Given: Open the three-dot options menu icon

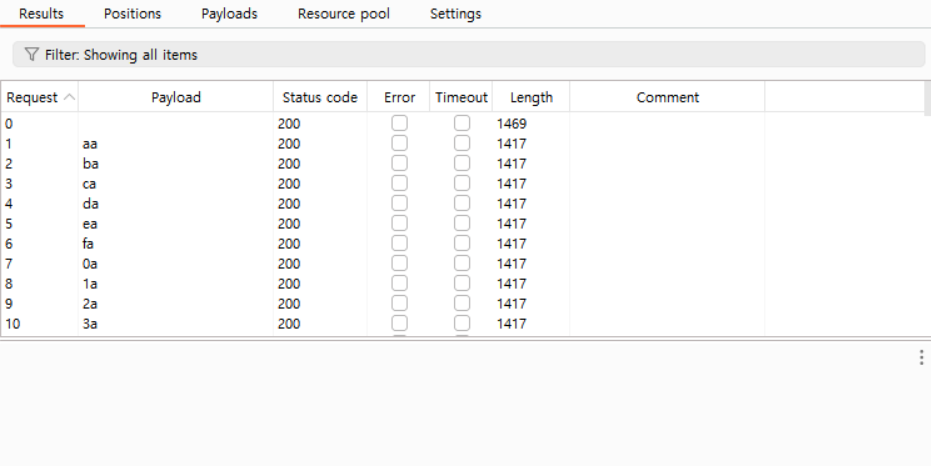Looking at the screenshot, I should [921, 357].
